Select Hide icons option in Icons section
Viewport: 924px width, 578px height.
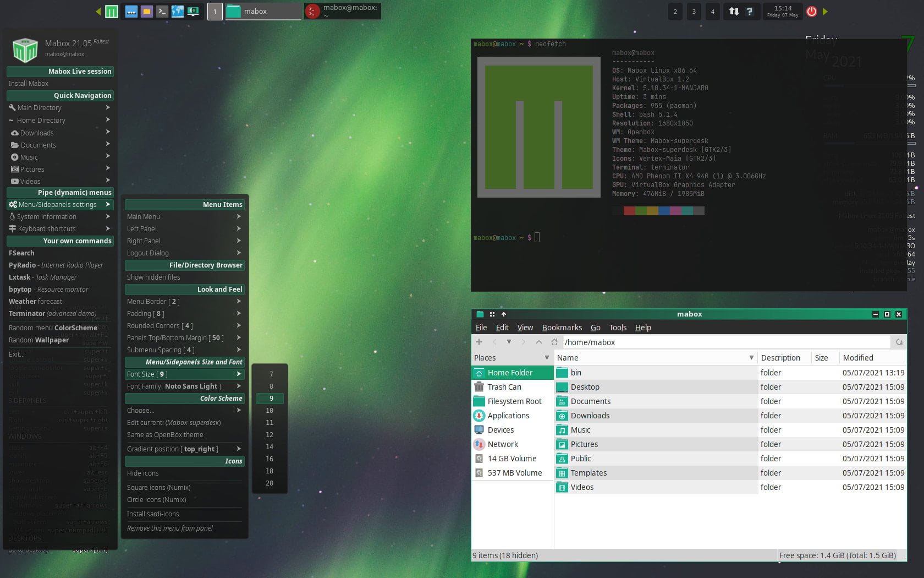(x=143, y=473)
